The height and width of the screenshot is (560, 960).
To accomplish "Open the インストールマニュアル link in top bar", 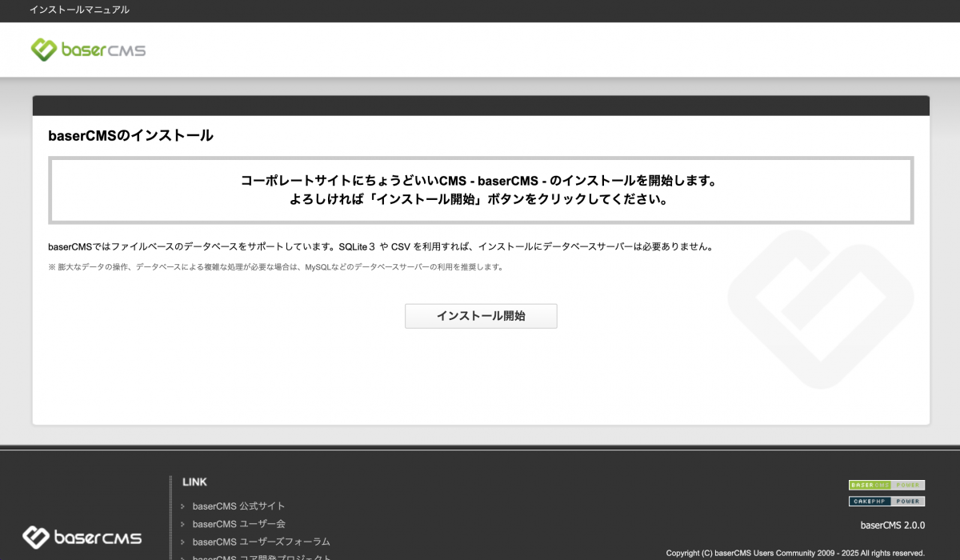I will coord(79,10).
